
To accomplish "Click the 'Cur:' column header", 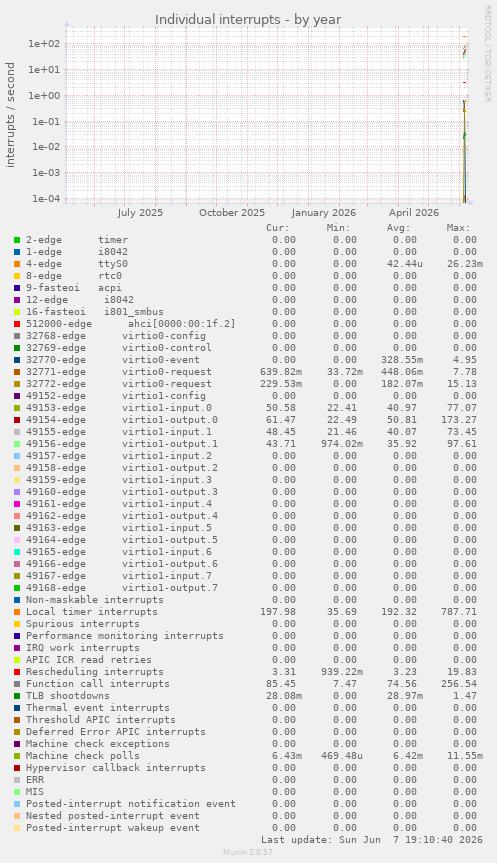I will pyautogui.click(x=278, y=228).
